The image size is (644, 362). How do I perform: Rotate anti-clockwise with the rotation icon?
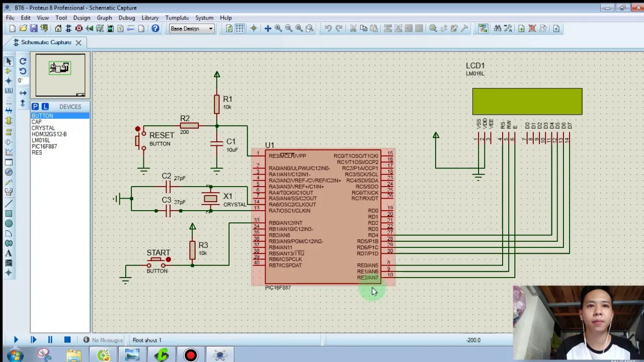pos(23,71)
